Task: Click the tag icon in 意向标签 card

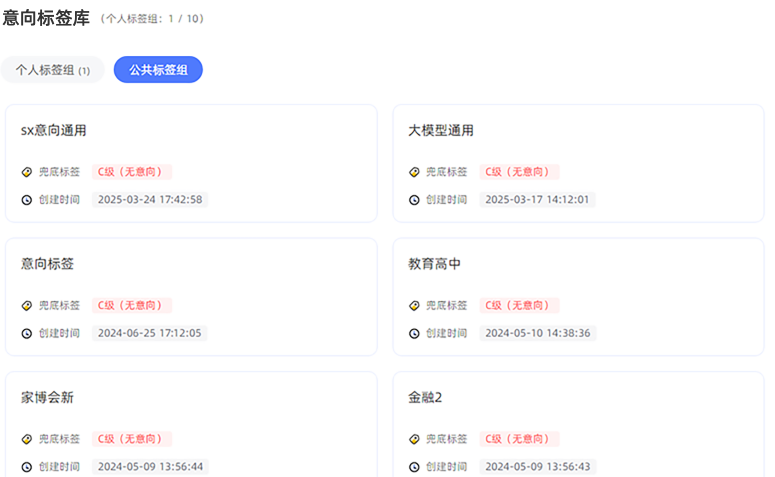Action: click(27, 306)
